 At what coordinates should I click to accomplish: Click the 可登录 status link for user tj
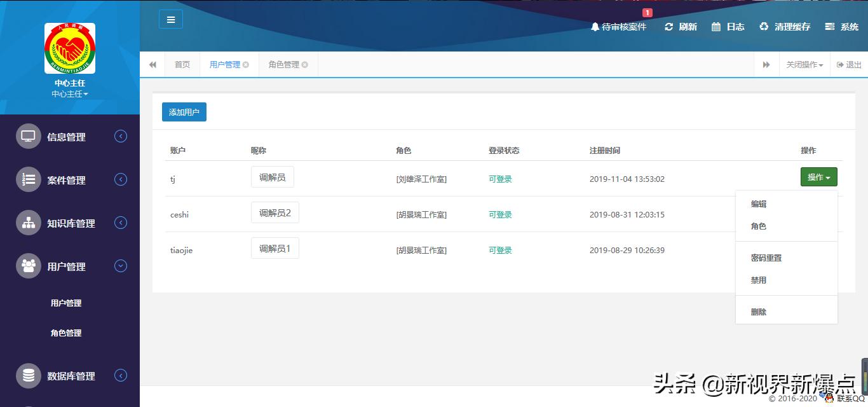click(x=499, y=179)
